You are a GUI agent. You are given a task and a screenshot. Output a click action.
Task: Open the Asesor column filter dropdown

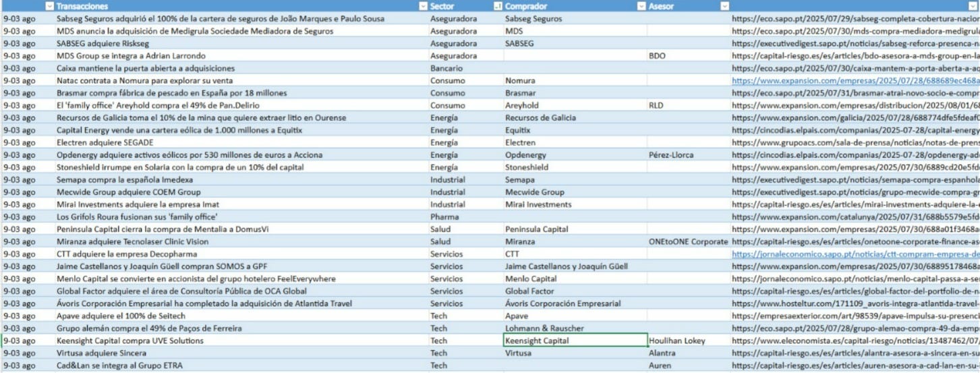coord(724,6)
